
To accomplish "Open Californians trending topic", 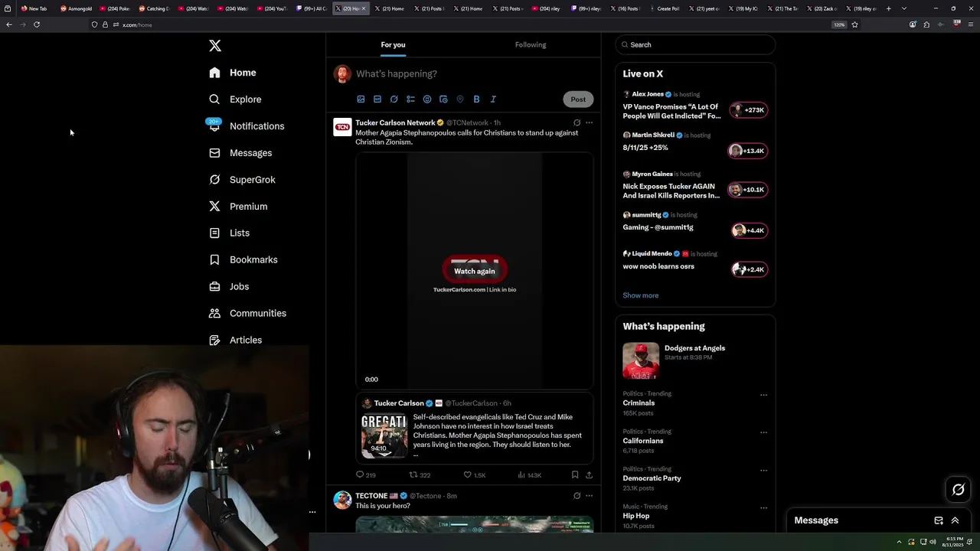I will pos(643,441).
